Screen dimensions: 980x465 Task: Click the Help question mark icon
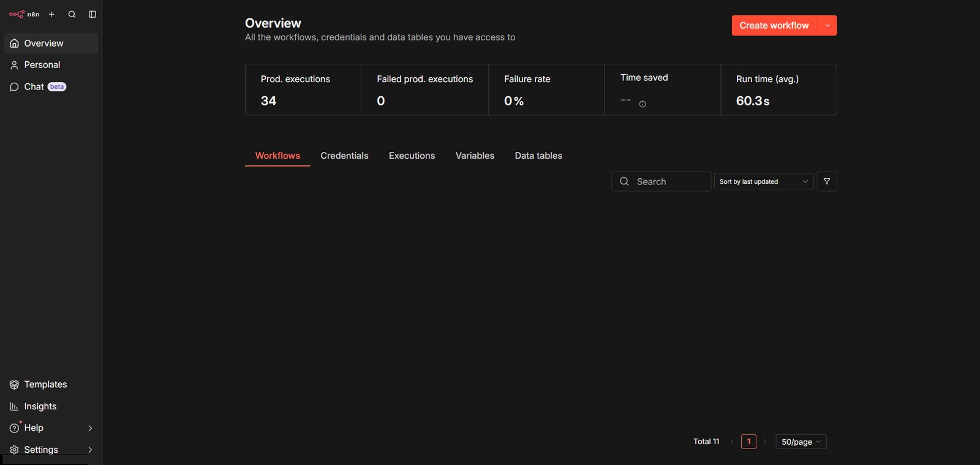click(14, 428)
